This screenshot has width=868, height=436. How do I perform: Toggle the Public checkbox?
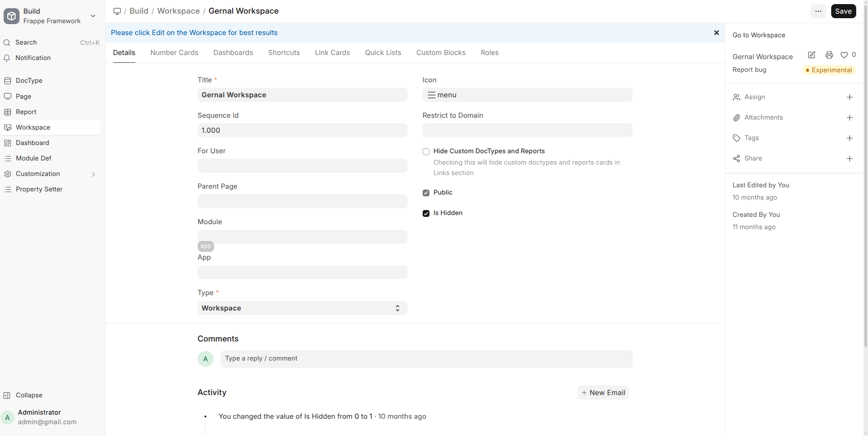426,193
